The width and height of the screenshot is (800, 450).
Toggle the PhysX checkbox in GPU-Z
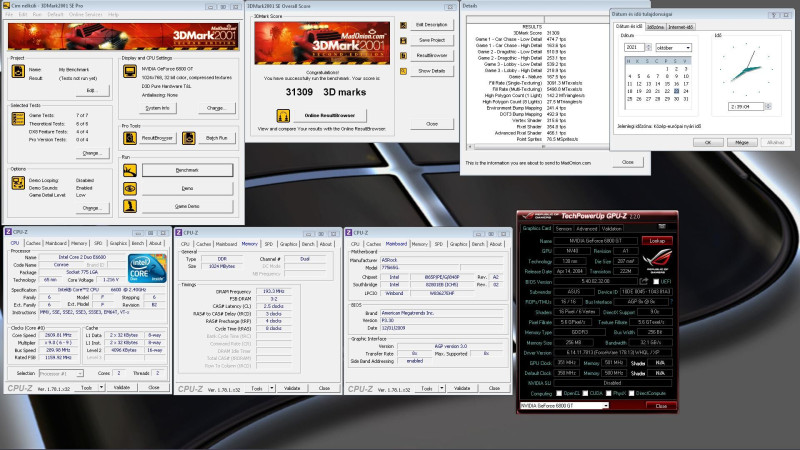(x=608, y=393)
